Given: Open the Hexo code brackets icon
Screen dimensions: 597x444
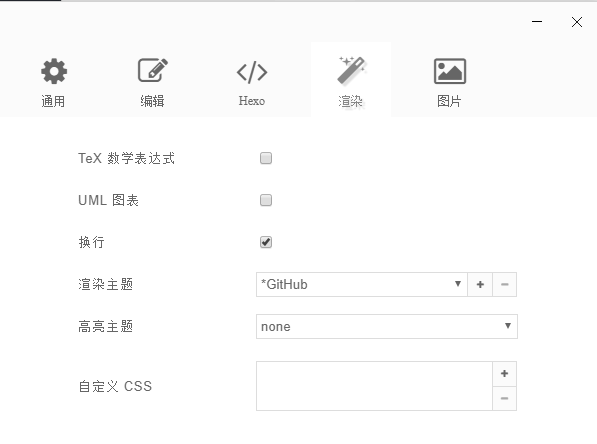Looking at the screenshot, I should (x=252, y=72).
